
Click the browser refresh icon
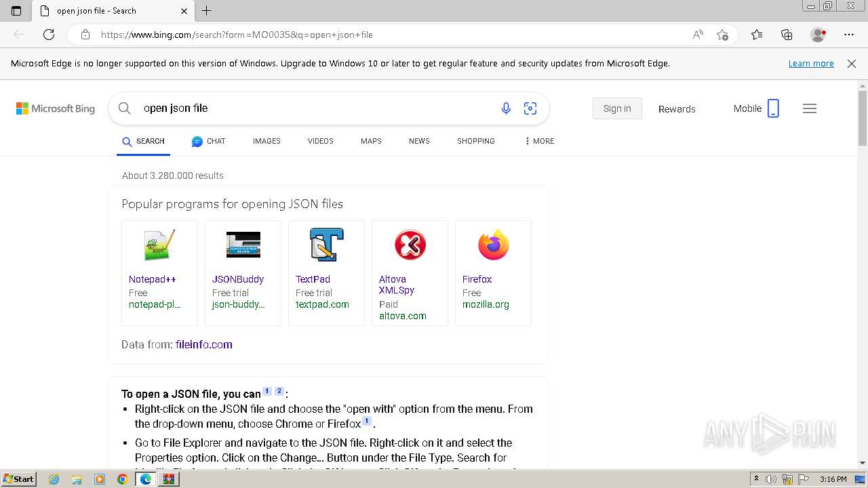pos(49,35)
